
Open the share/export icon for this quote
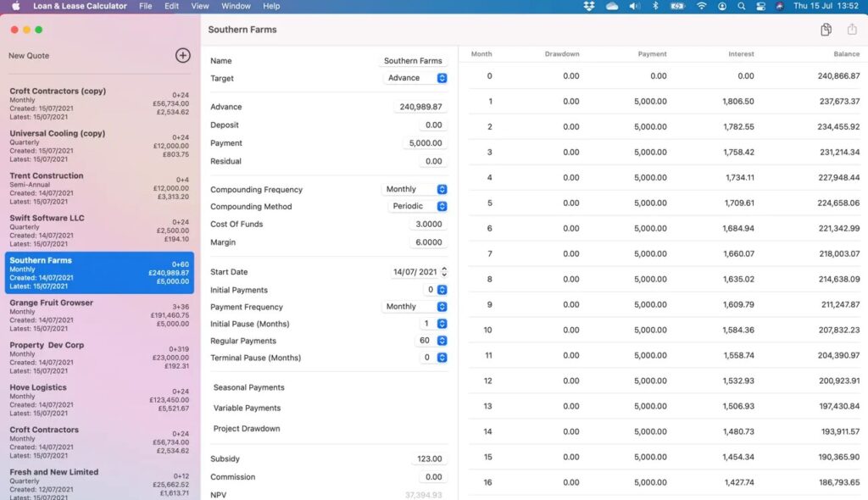[x=852, y=29]
